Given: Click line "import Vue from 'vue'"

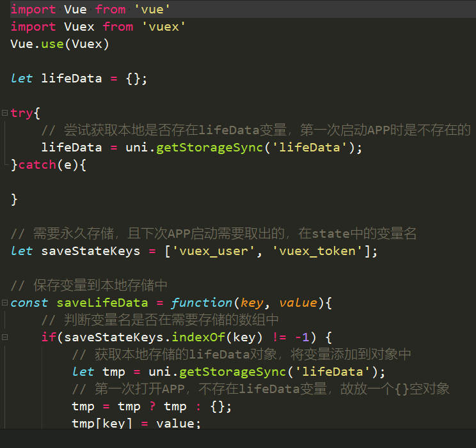Looking at the screenshot, I should pos(90,10).
